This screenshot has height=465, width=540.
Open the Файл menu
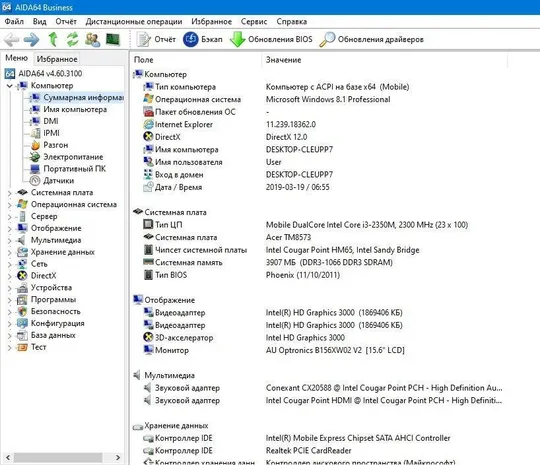tap(14, 21)
